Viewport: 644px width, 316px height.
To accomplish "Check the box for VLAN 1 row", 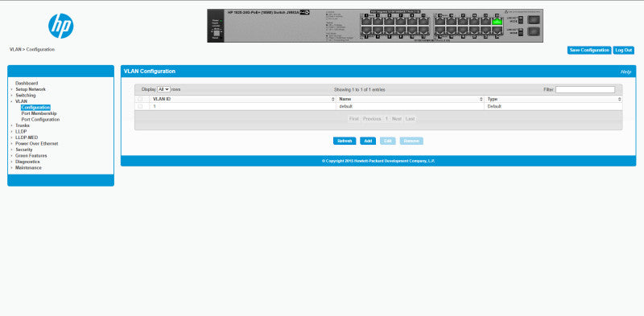I will pos(140,106).
